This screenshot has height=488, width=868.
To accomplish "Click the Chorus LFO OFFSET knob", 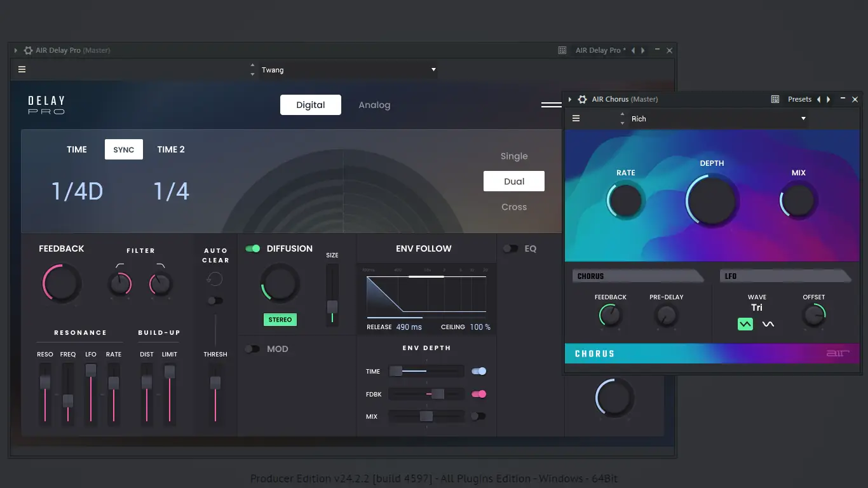I will 814,316.
